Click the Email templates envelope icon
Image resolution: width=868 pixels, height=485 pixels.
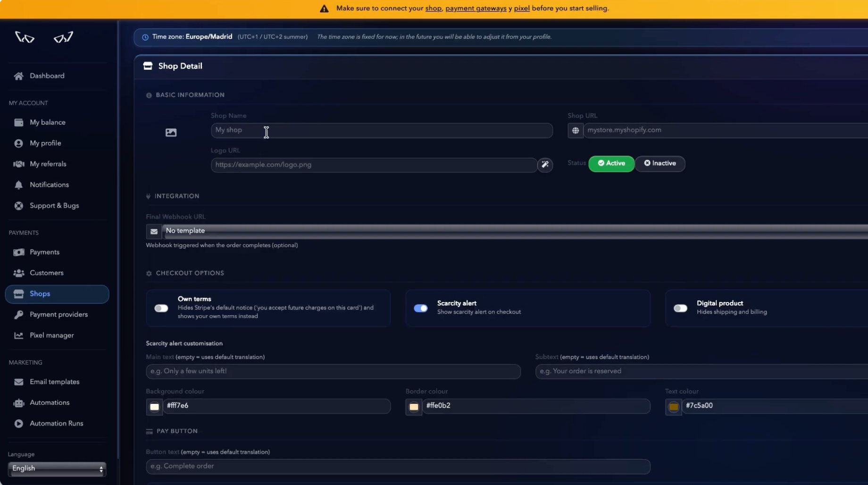click(18, 382)
